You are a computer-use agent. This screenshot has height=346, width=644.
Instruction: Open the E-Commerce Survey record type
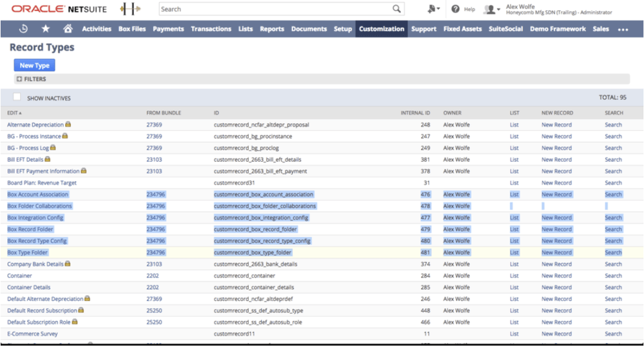[32, 334]
